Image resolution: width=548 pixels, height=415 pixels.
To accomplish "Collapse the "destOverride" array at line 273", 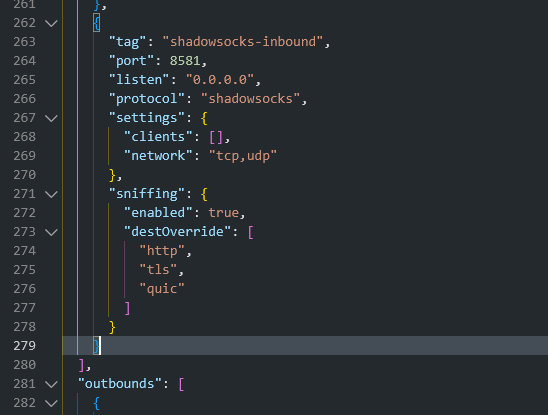I will click(51, 232).
